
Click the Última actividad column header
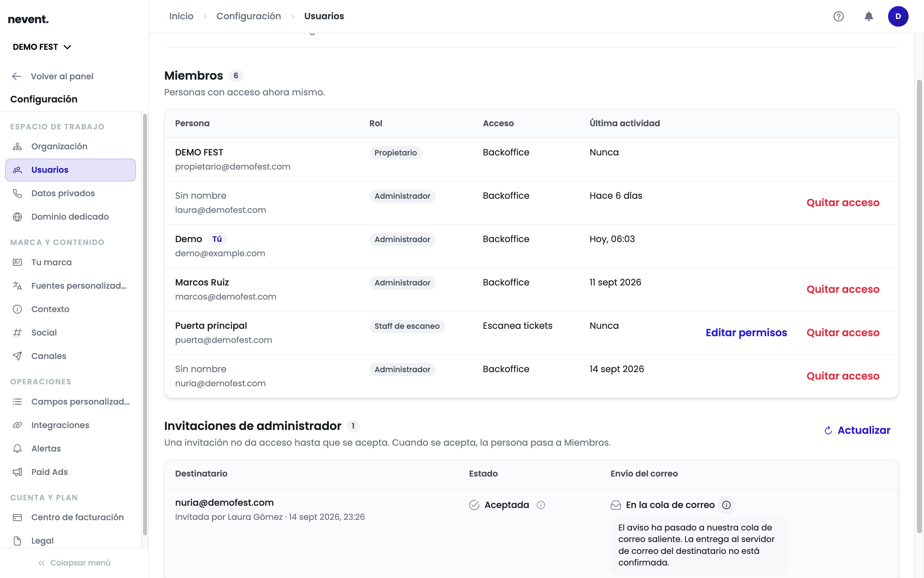625,123
